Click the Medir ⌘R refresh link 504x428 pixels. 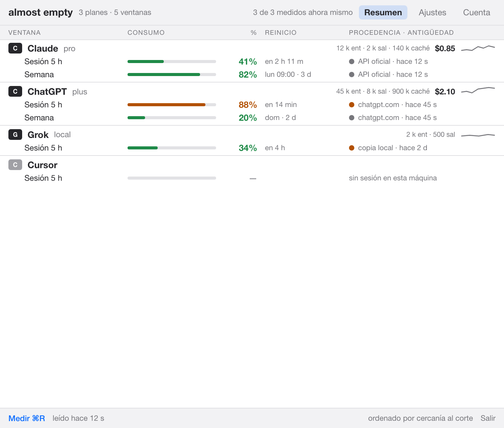point(27,418)
